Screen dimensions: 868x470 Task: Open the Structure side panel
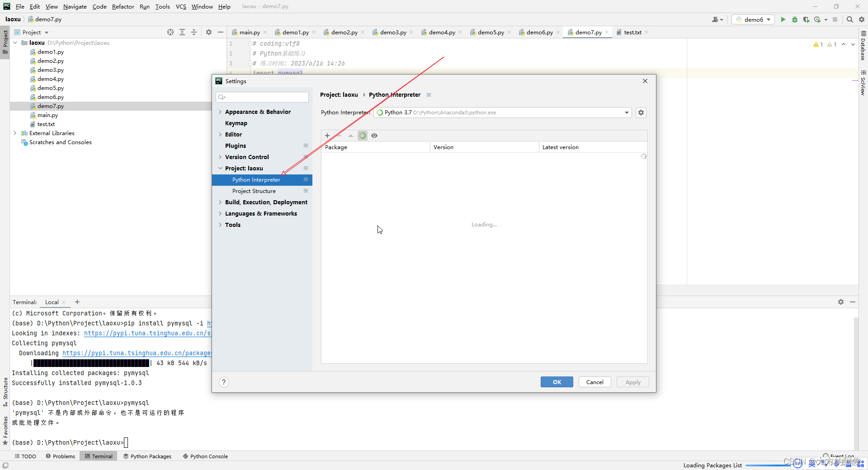[x=5, y=391]
